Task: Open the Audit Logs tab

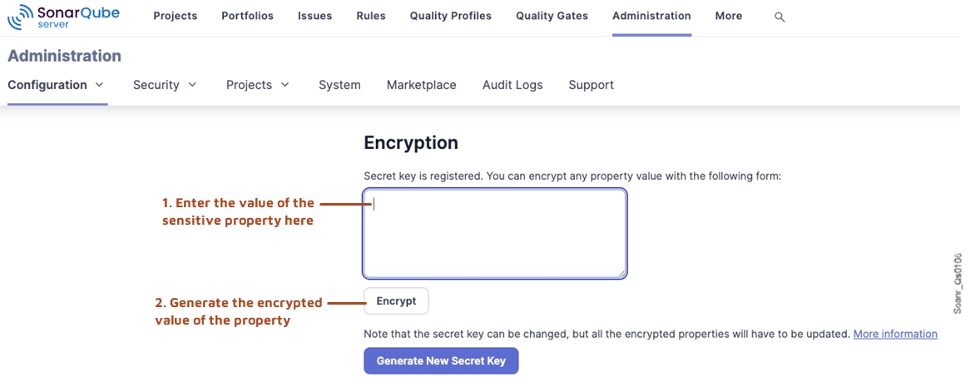Action: tap(512, 85)
